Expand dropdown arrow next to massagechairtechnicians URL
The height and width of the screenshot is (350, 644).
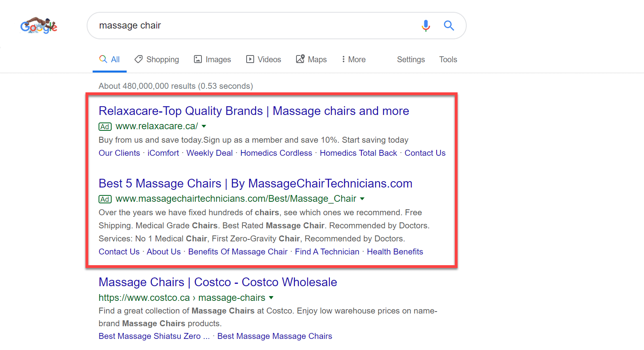pyautogui.click(x=362, y=199)
